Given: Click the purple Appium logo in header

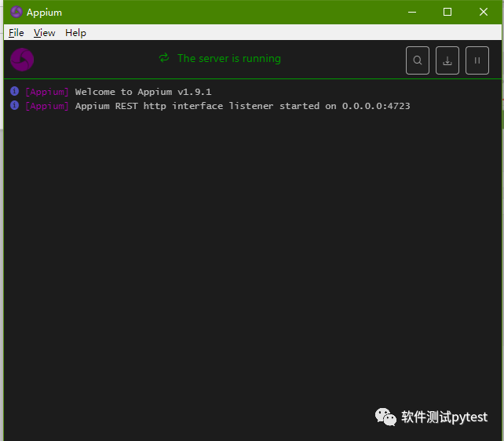Looking at the screenshot, I should 22,60.
